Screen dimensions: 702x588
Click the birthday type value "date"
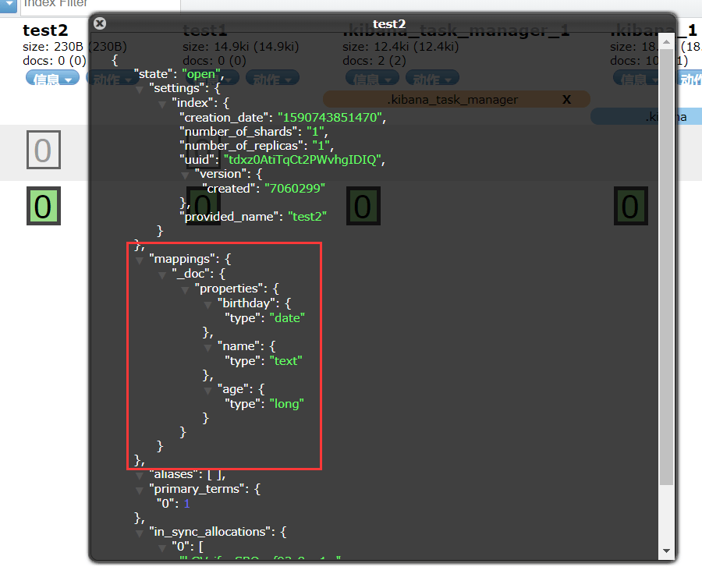(287, 317)
